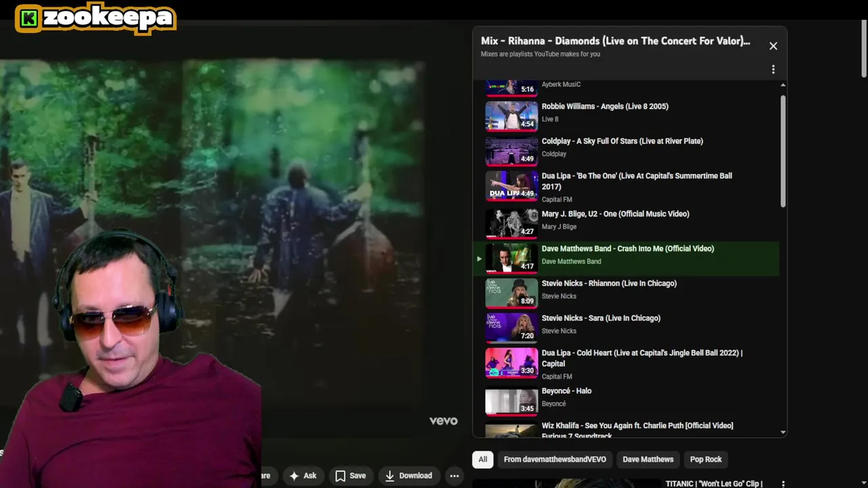Open the playlist panel three-dot menu

773,69
